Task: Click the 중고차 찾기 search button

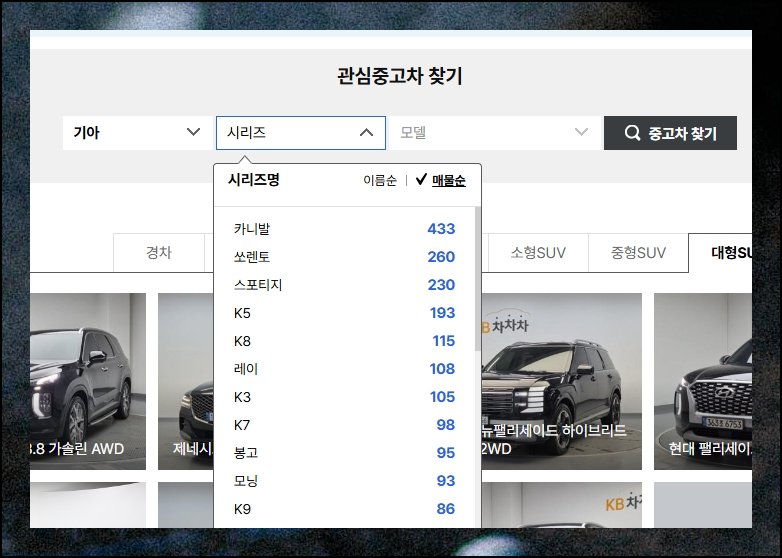Action: [x=670, y=133]
